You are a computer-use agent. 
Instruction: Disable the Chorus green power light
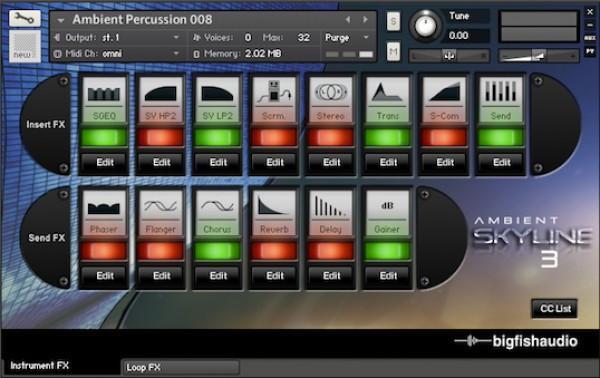[217, 251]
